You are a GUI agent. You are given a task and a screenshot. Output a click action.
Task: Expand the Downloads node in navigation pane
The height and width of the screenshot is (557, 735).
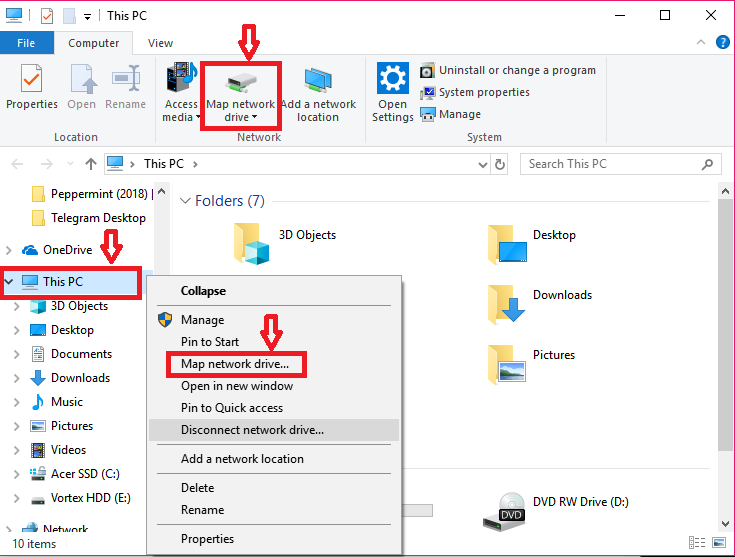(16, 378)
